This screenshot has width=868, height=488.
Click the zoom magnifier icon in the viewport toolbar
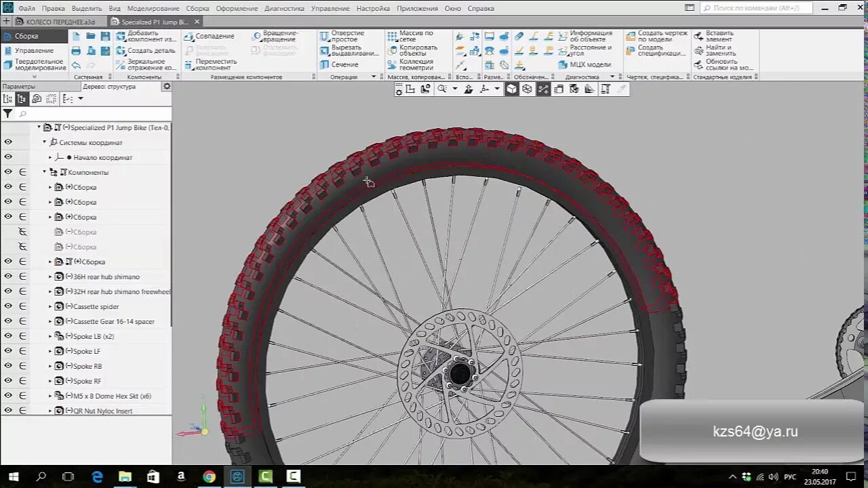442,89
